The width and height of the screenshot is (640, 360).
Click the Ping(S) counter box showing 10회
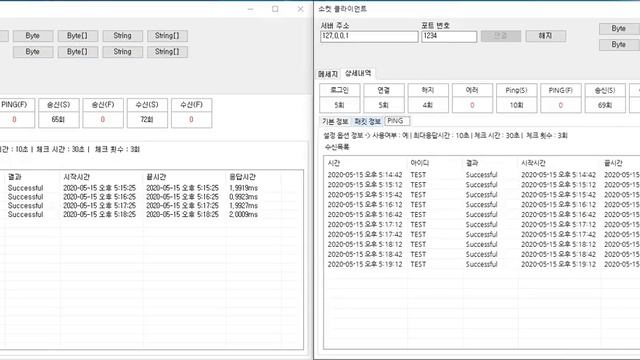516,98
